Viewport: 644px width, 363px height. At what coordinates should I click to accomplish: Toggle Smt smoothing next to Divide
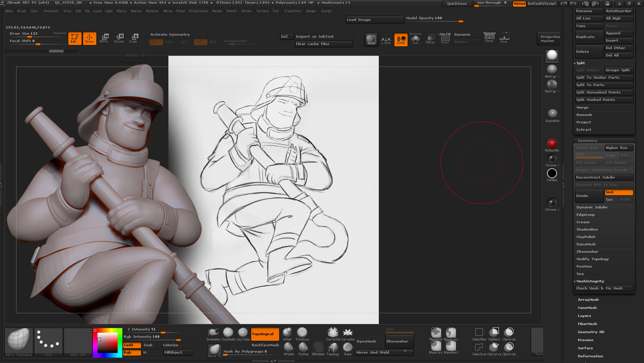click(x=619, y=192)
